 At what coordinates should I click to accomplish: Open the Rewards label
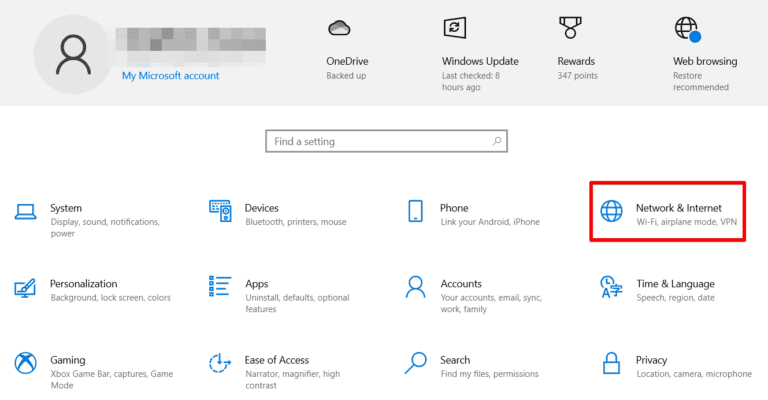coord(576,61)
